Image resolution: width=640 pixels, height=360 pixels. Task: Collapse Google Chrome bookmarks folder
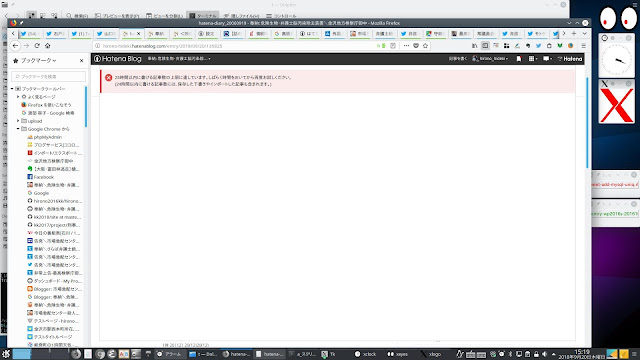(x=18, y=129)
